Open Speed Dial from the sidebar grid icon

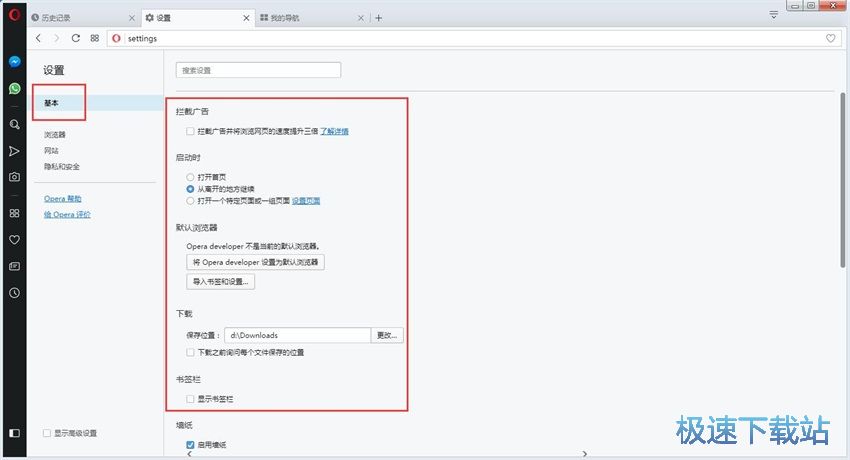coord(15,213)
